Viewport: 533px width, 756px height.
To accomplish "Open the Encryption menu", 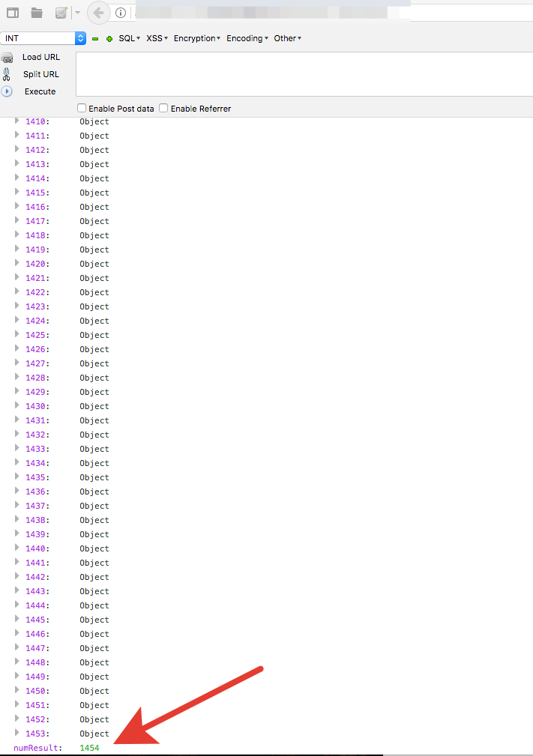I will pyautogui.click(x=197, y=38).
